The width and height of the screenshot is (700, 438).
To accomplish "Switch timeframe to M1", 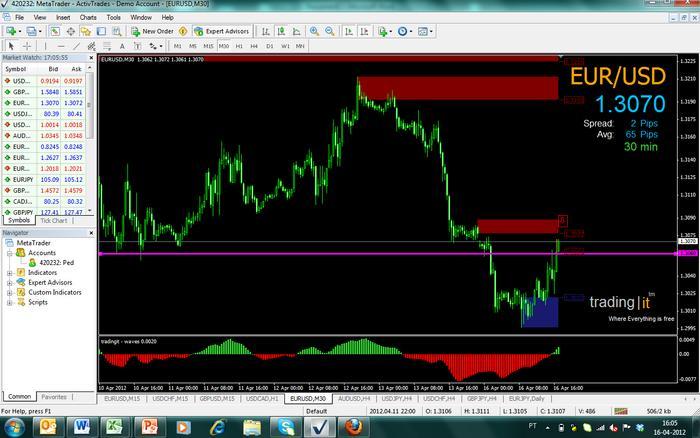I will pos(178,46).
